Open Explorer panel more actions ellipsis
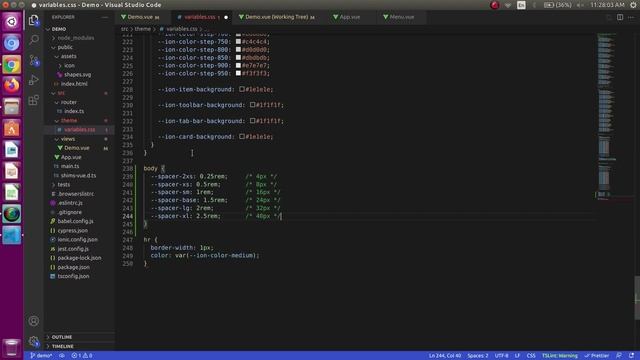Viewport: 640px width, 360px height. point(105,17)
